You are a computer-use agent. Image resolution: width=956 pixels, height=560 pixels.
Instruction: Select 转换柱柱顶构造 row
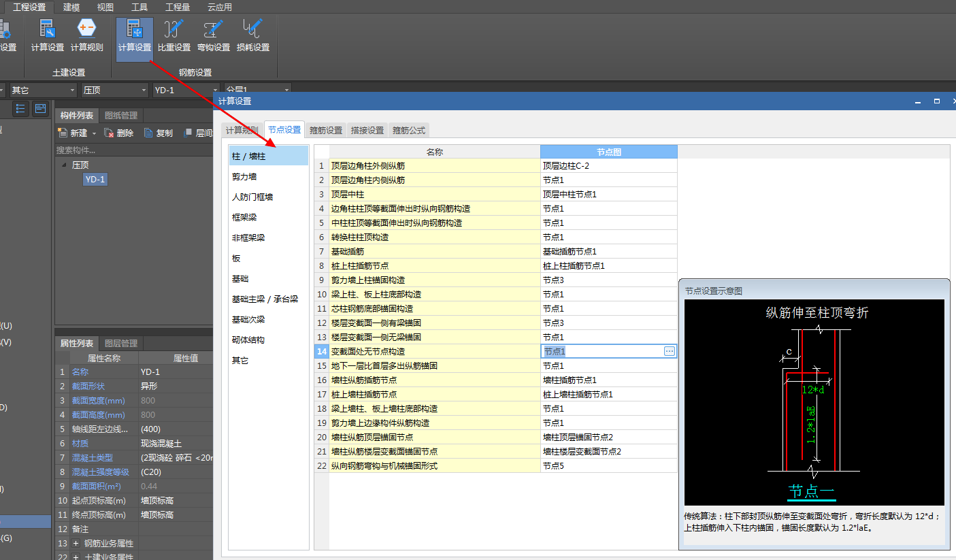click(x=435, y=237)
